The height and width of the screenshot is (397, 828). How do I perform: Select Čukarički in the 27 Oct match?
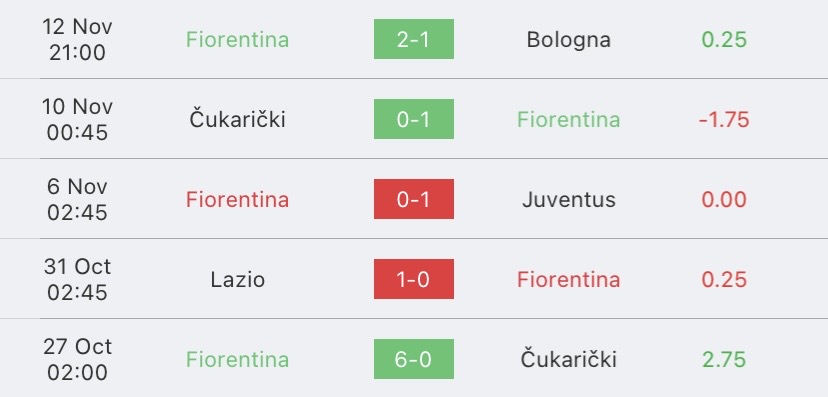coord(568,359)
